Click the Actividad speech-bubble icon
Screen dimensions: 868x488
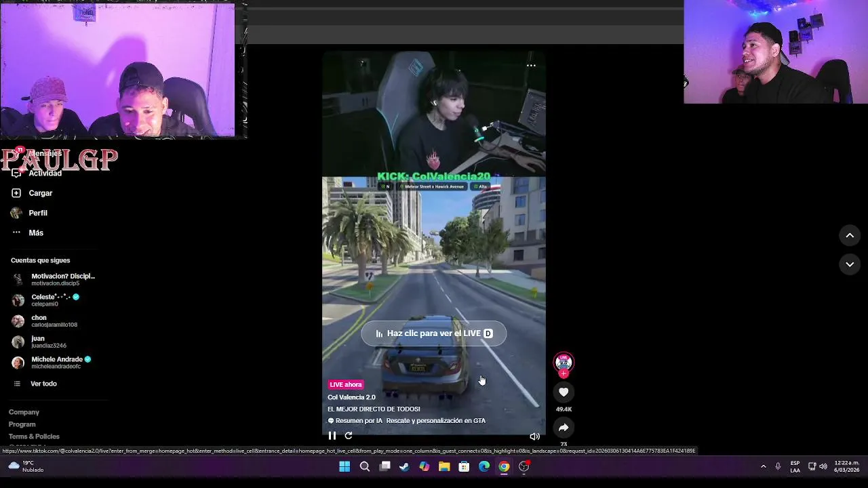(16, 174)
